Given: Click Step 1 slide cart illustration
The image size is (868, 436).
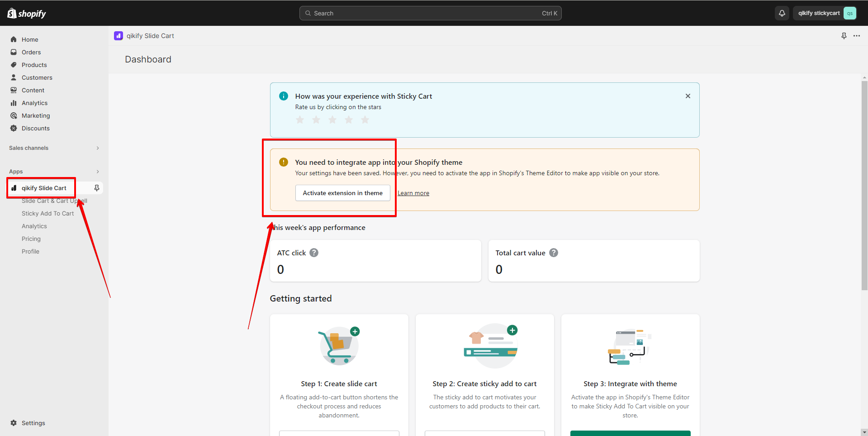Looking at the screenshot, I should 339,346.
